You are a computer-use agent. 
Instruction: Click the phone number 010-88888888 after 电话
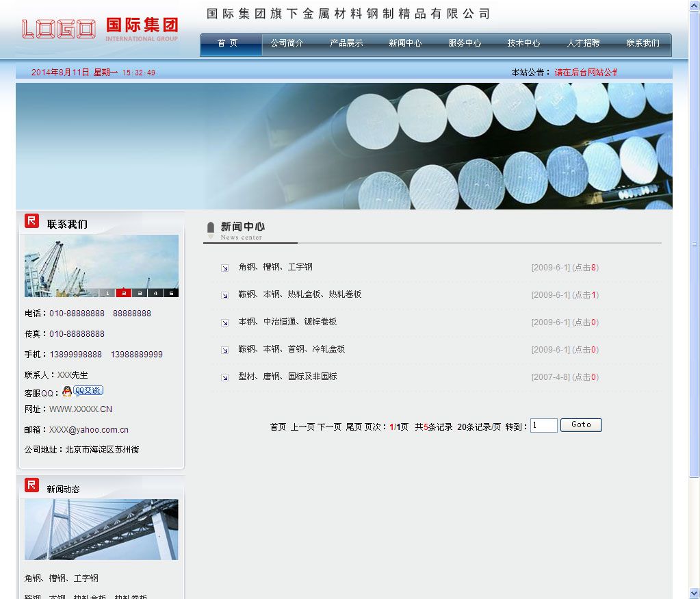point(77,314)
